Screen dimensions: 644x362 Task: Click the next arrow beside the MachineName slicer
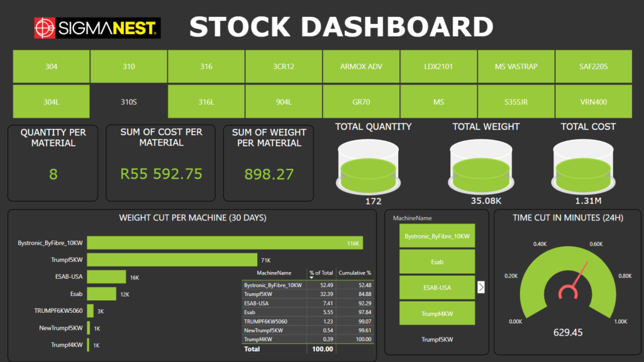click(481, 287)
